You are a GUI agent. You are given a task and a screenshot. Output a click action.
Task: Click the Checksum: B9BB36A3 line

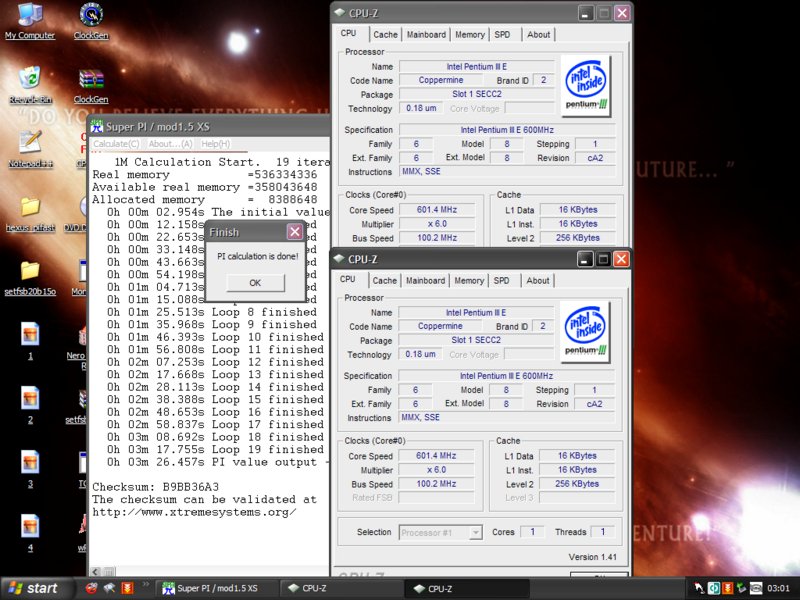(155, 487)
